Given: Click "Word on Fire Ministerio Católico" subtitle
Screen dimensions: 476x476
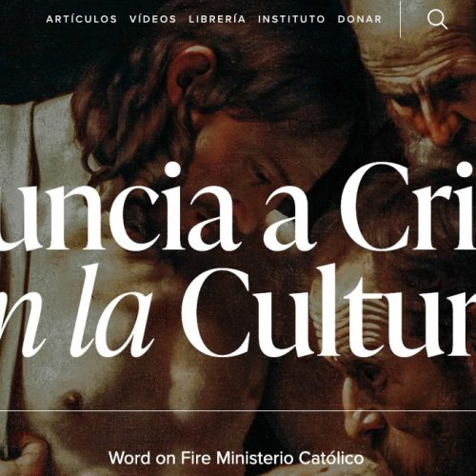Looking at the screenshot, I should pos(236,458).
